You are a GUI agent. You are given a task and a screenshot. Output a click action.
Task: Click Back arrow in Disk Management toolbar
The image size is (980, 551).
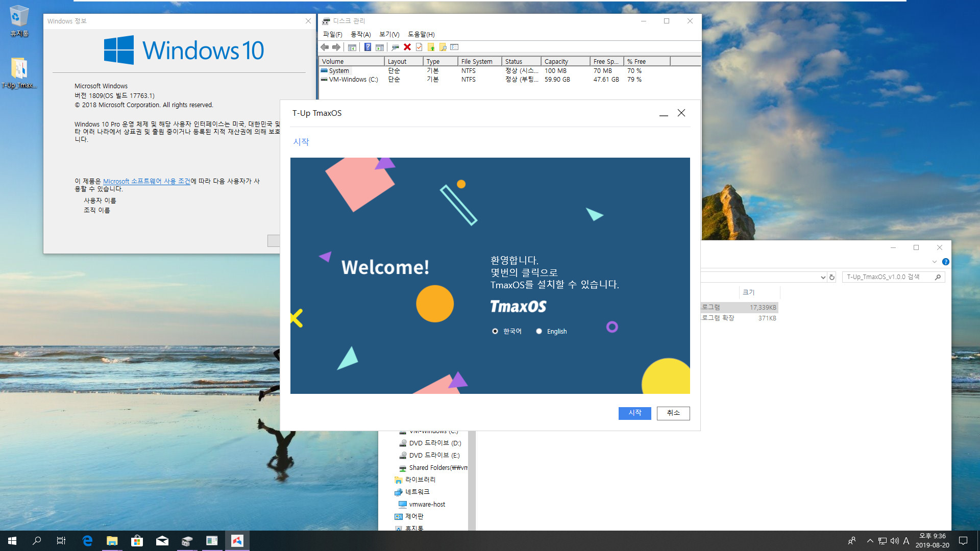pyautogui.click(x=325, y=47)
